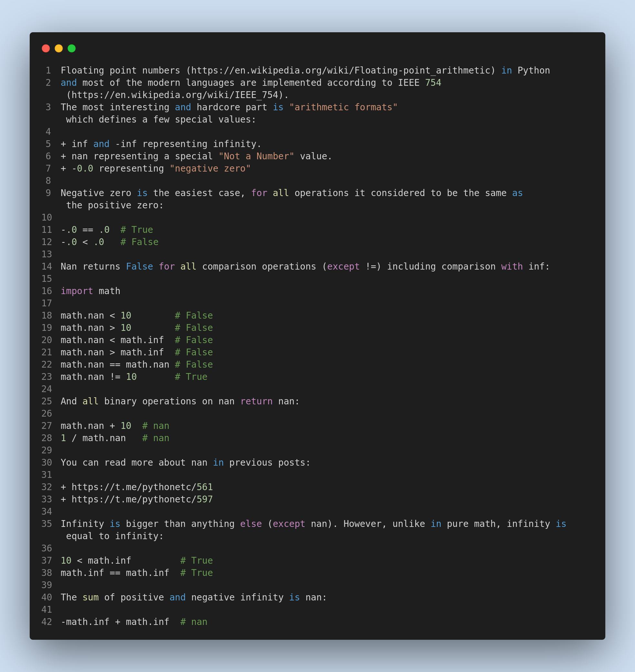Viewport: 635px width, 672px height.
Task: Click 'math.nan > 10' code line
Action: pyautogui.click(x=96, y=328)
